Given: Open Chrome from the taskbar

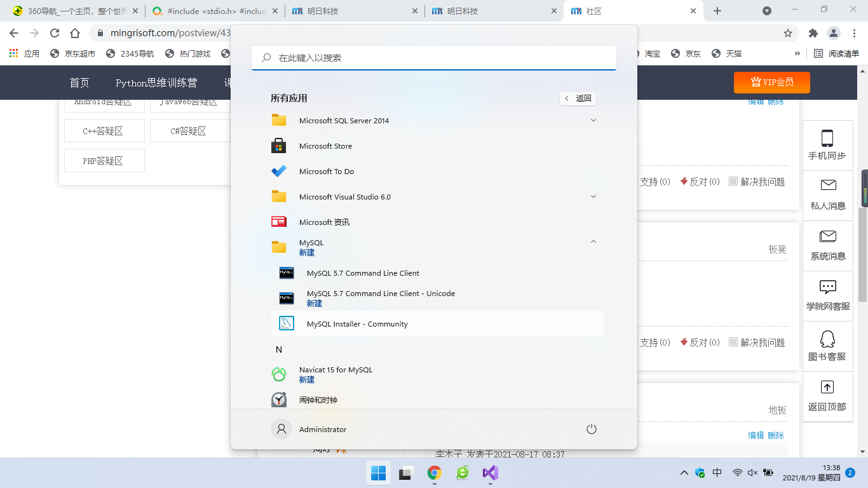Looking at the screenshot, I should [x=434, y=473].
